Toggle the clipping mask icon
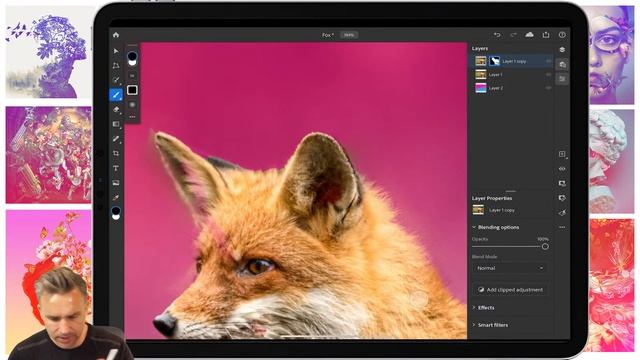This screenshot has height=360, width=640. point(562,198)
